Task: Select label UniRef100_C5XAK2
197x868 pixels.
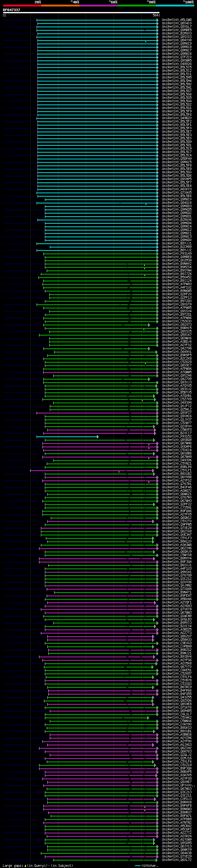Action: pos(177,717)
